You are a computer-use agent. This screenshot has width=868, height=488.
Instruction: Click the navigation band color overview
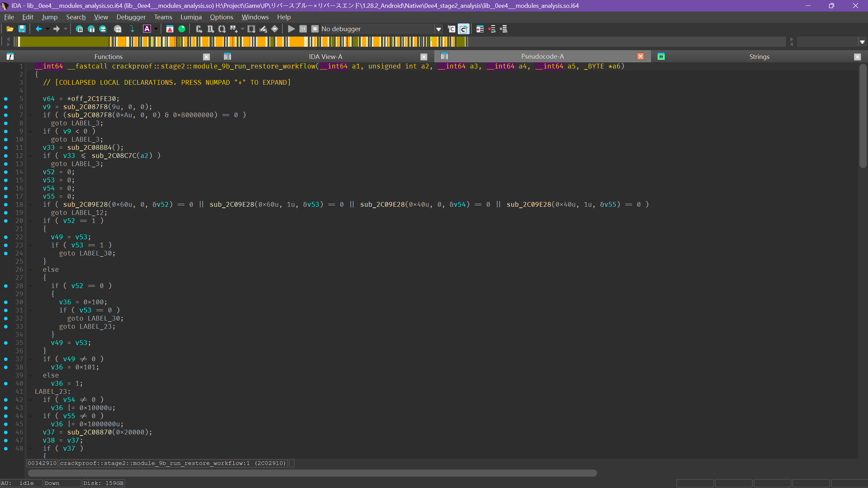tap(399, 42)
